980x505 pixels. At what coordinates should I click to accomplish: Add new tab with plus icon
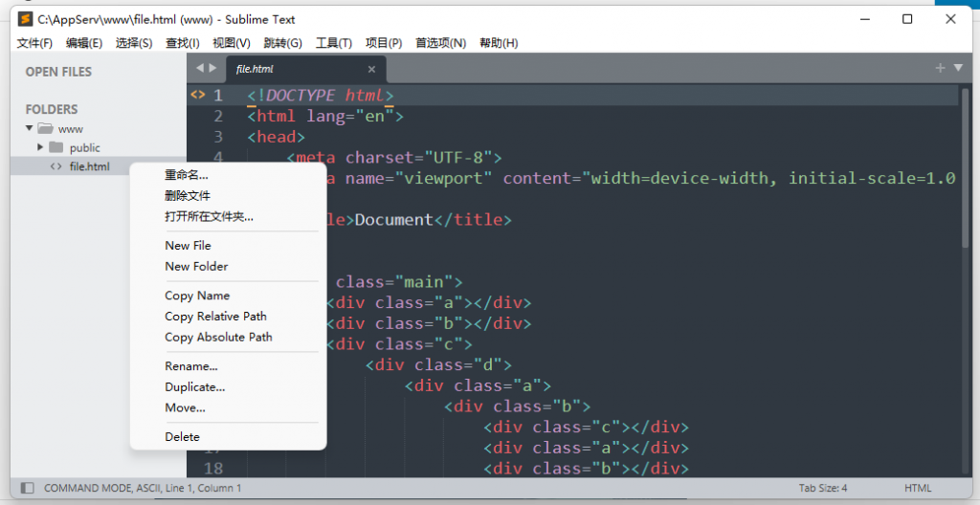[x=940, y=68]
